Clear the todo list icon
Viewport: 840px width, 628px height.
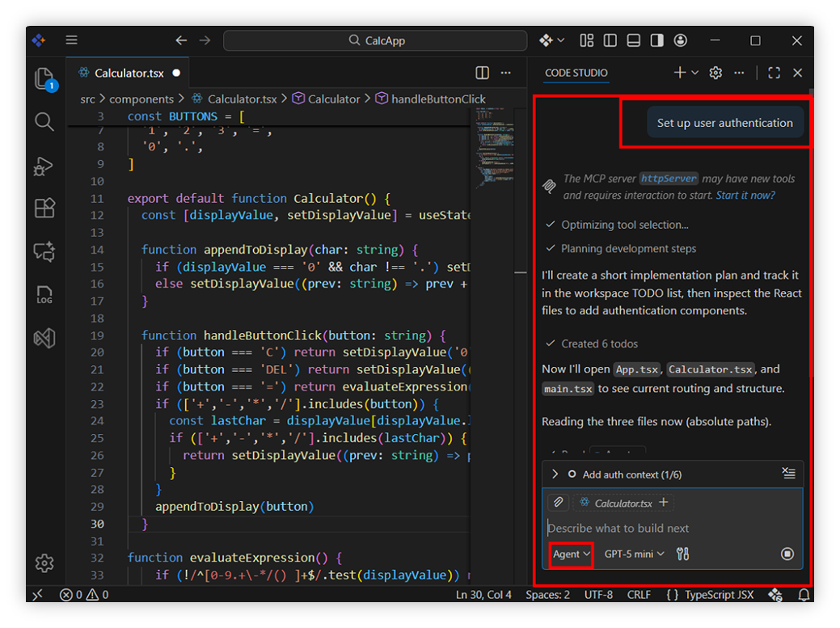pyautogui.click(x=789, y=474)
